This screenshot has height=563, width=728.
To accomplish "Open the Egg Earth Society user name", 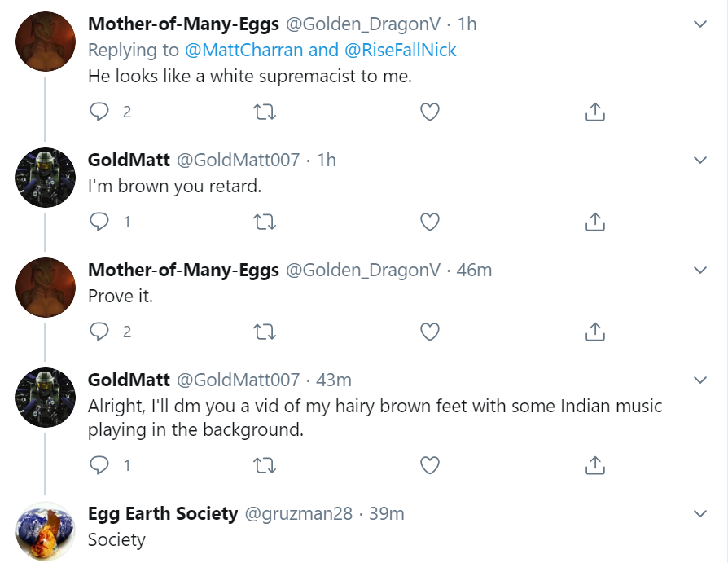I will tap(163, 513).
